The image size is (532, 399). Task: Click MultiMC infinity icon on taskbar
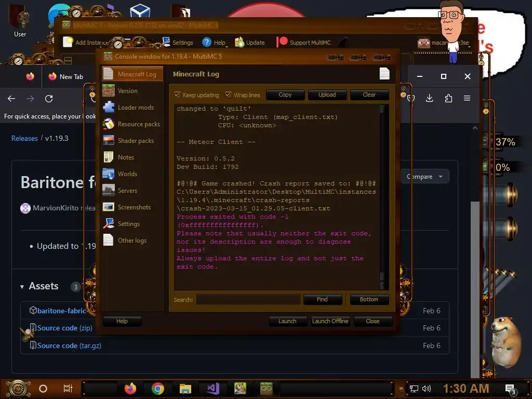(x=267, y=389)
